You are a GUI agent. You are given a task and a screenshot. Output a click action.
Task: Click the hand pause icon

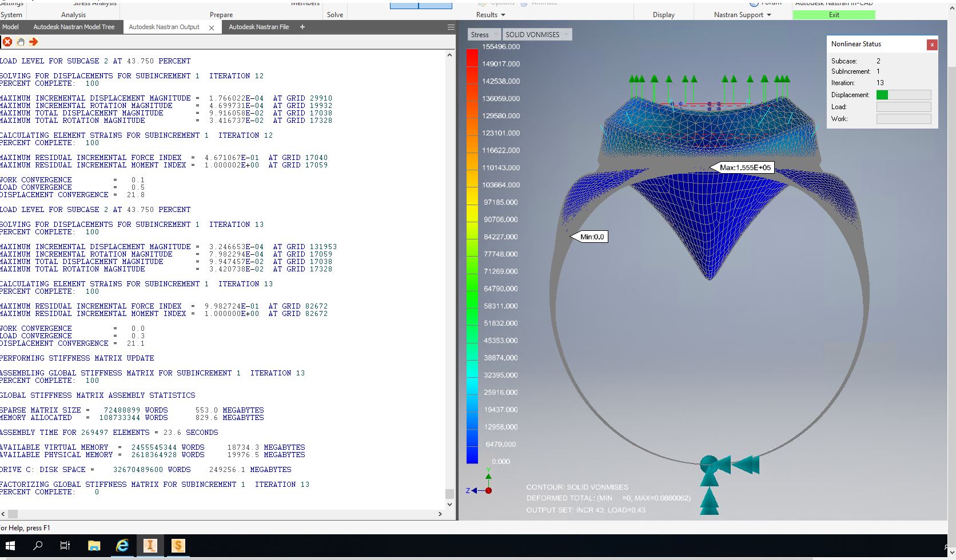[x=21, y=42]
